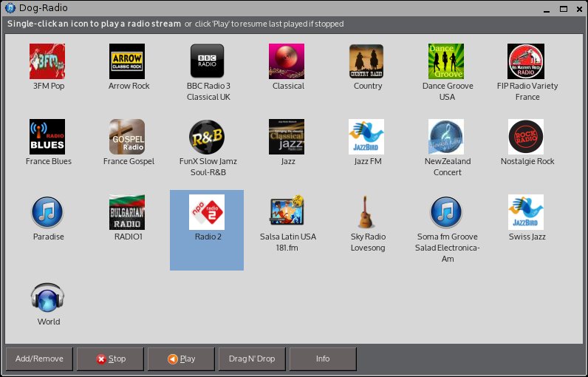Image resolution: width=588 pixels, height=377 pixels.
Task: Resume playback with the Play button
Action: 181,359
